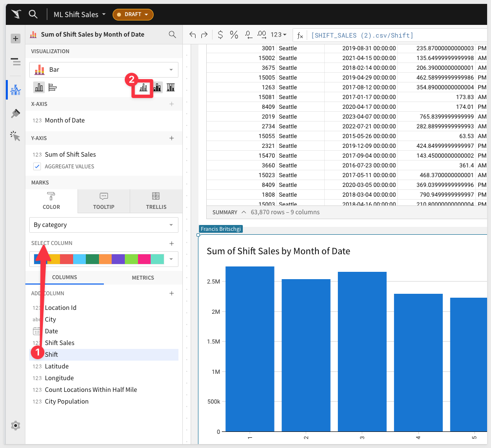Select the 100% stacked bar layout
This screenshot has width=491, height=448.
pyautogui.click(x=171, y=88)
